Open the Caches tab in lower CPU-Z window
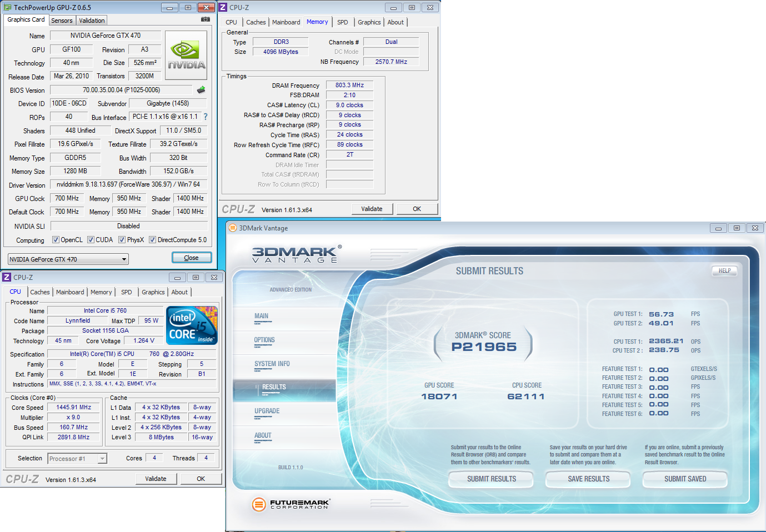Screen dimensions: 766x532 40,292
